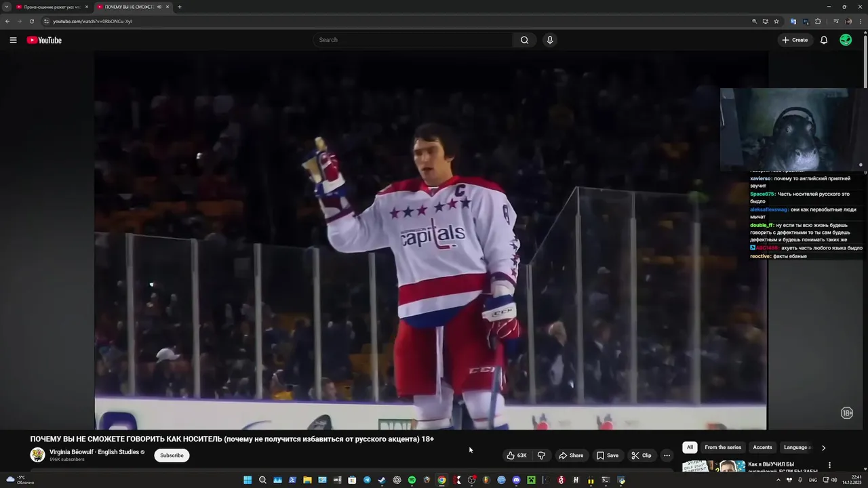The image size is (868, 488).
Task: Start voice search with the microphone
Action: coord(550,40)
